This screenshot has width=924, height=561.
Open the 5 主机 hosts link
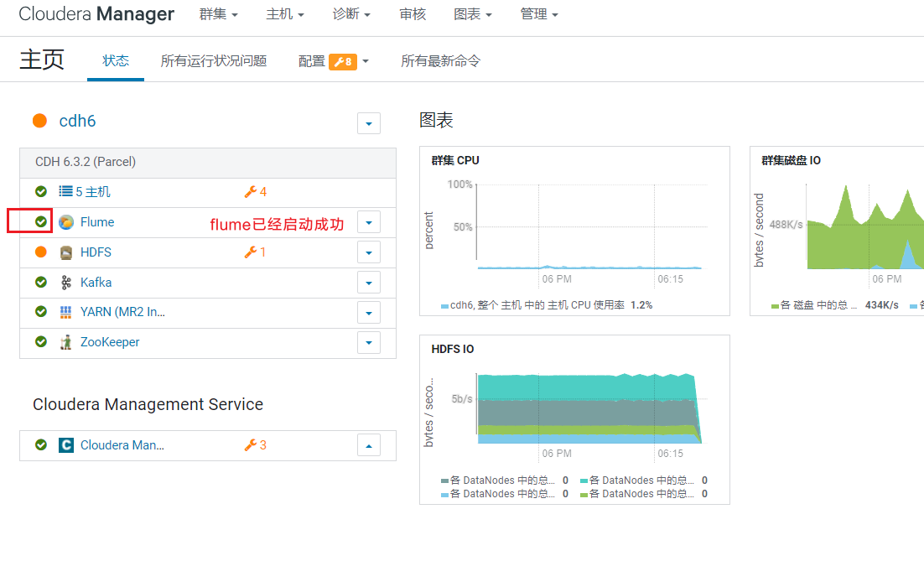pyautogui.click(x=93, y=192)
